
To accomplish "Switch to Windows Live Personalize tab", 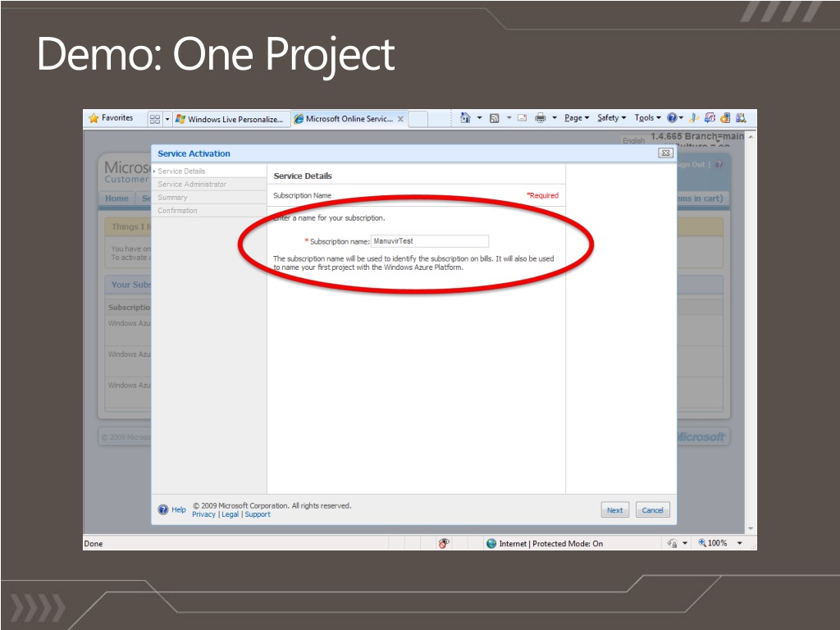I will 231,119.
